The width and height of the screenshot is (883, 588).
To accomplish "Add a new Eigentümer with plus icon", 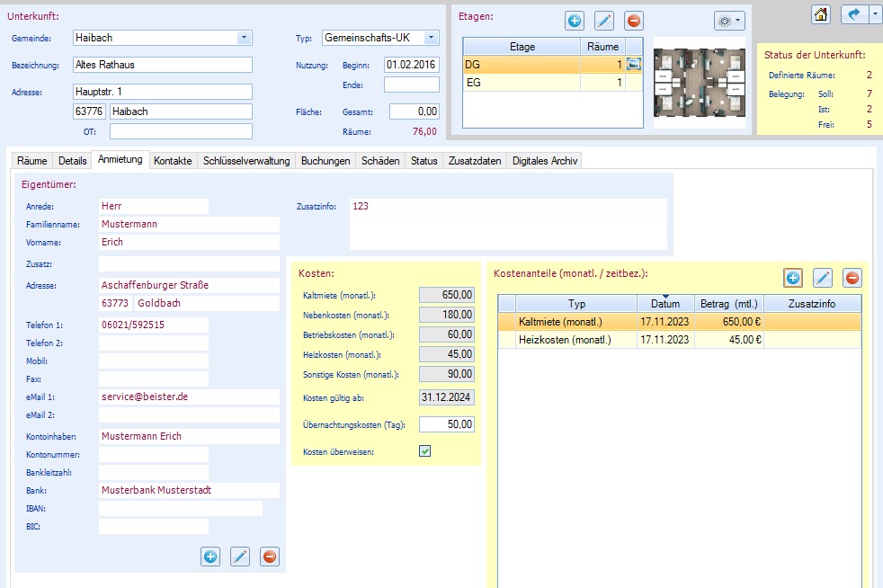I will pyautogui.click(x=210, y=557).
